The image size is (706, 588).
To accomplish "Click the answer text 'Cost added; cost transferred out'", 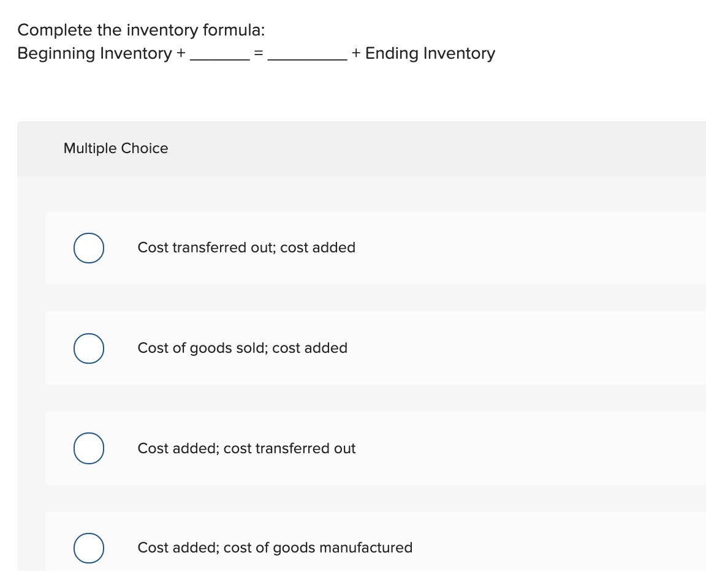I will [x=246, y=448].
